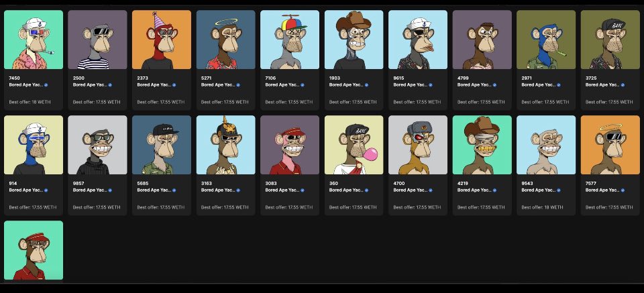The width and height of the screenshot is (644, 293).
Task: Open Bored Ape Yac.. link under 360
Action: tap(346, 190)
